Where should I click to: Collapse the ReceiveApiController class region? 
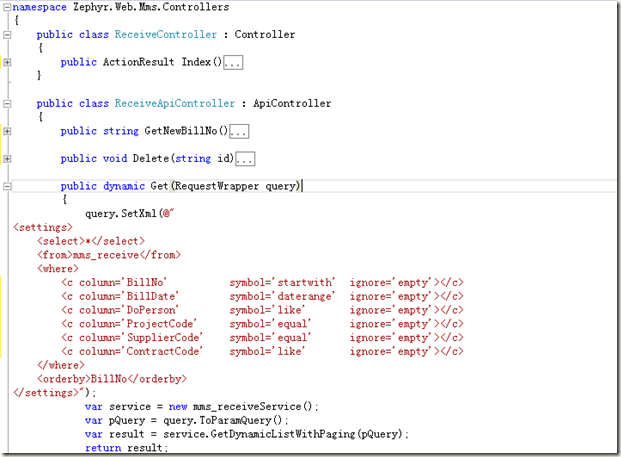[x=8, y=103]
